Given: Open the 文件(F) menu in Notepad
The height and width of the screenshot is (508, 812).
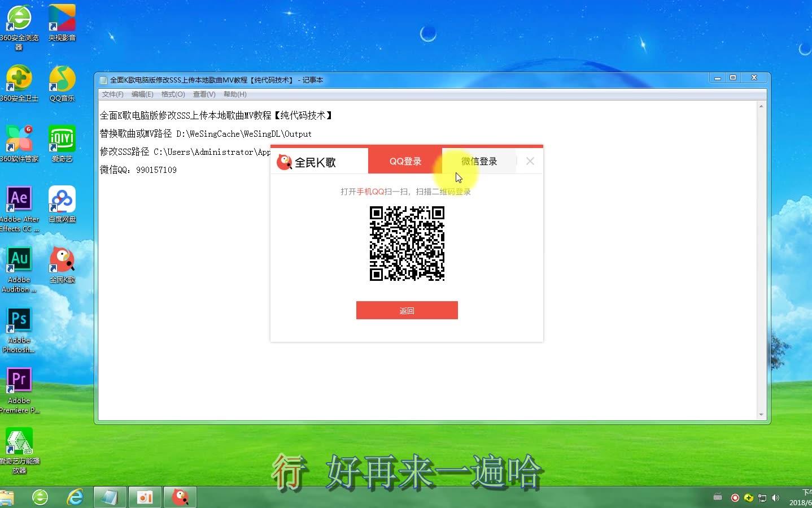Looking at the screenshot, I should coord(112,94).
